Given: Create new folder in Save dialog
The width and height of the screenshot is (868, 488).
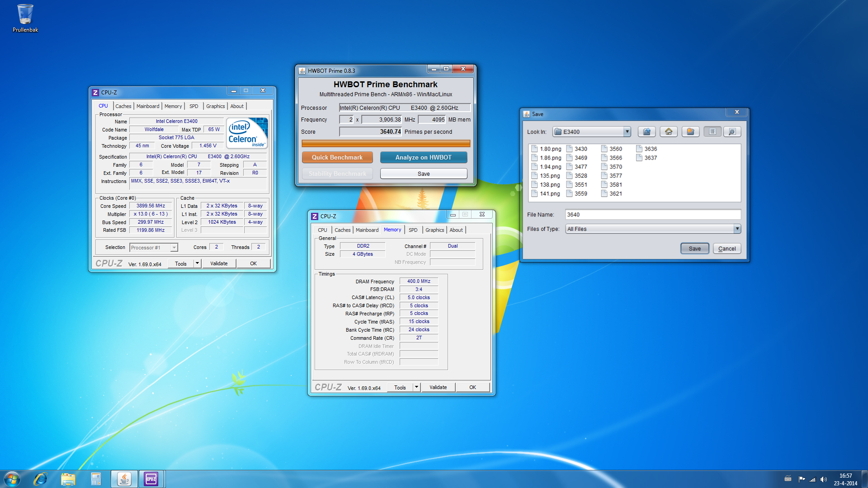Looking at the screenshot, I should [690, 131].
